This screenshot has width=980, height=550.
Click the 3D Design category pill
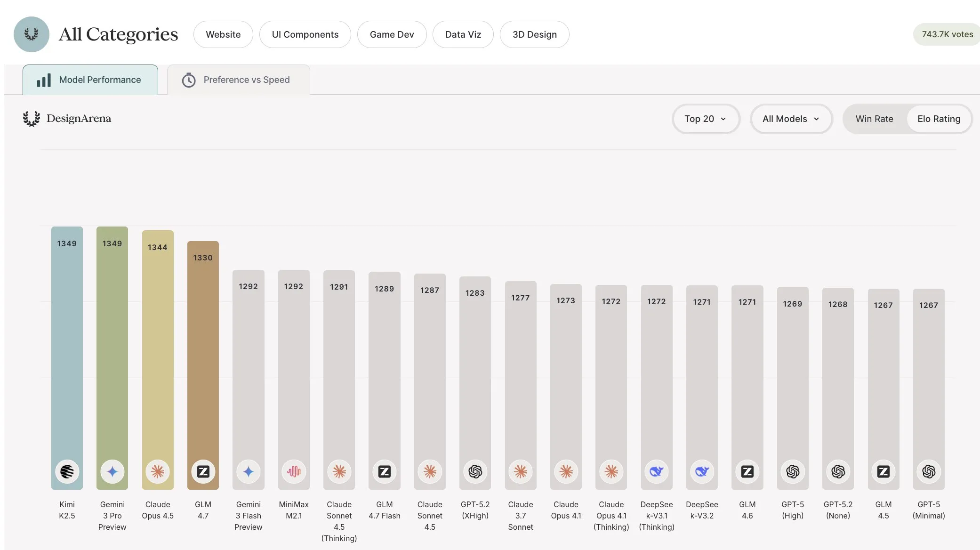click(534, 34)
